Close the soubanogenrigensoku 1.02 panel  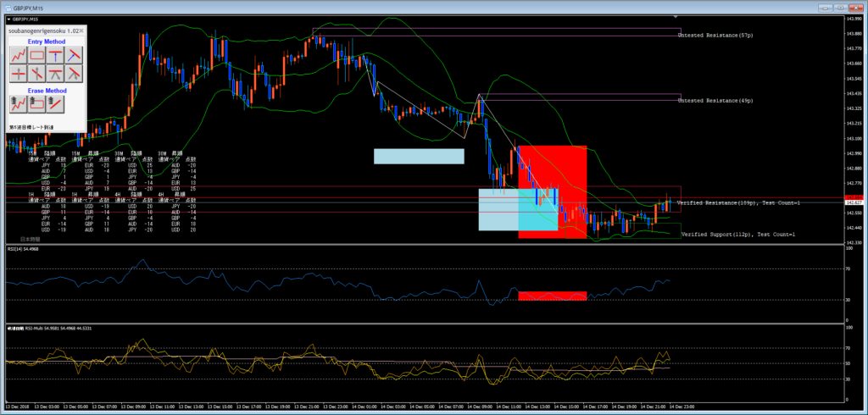81,31
